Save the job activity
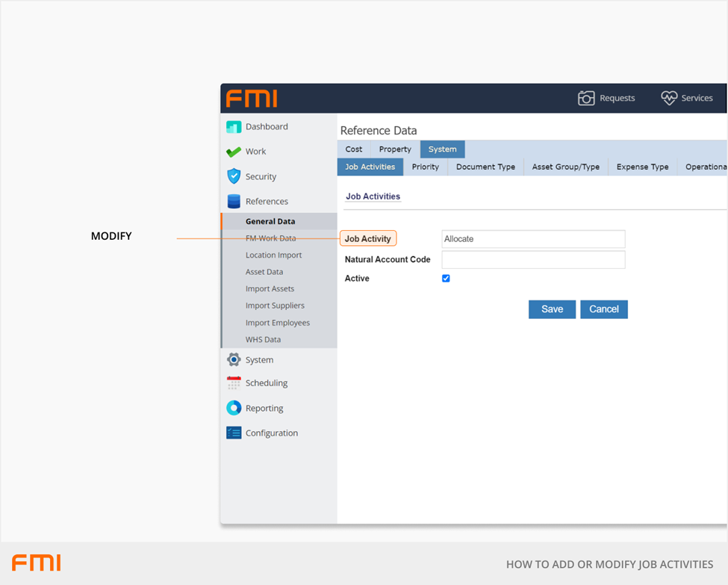Image resolution: width=728 pixels, height=585 pixels. (552, 309)
